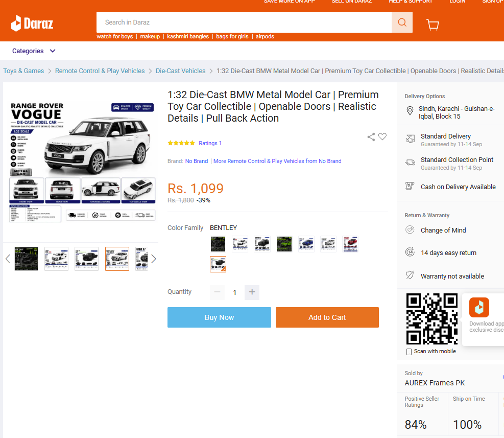Image resolution: width=504 pixels, height=438 pixels.
Task: Go to next gallery thumbnails with right arrow
Action: [x=153, y=259]
